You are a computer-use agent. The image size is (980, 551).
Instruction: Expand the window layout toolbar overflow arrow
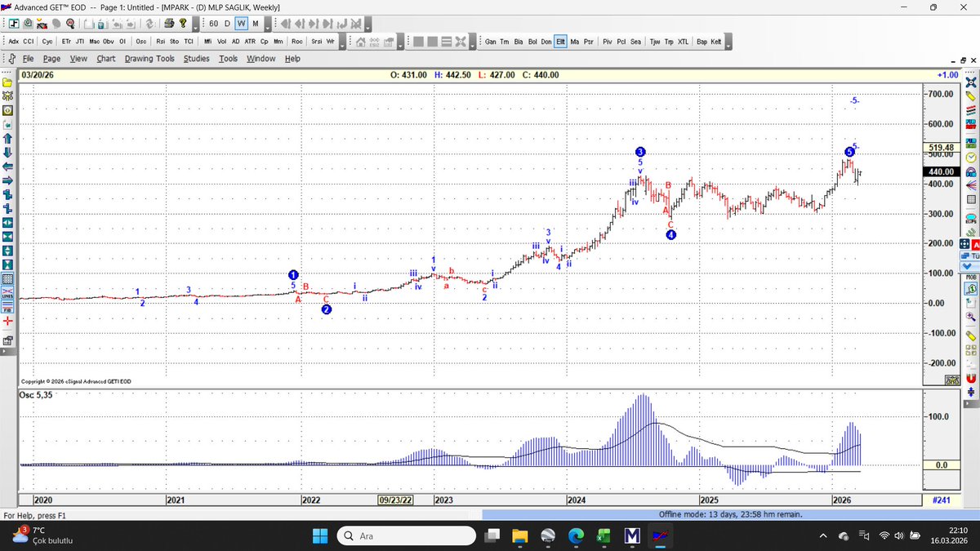472,42
